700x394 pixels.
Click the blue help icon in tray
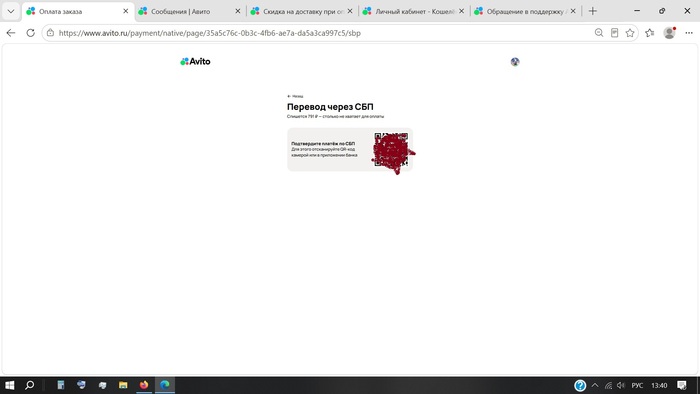[x=580, y=385]
